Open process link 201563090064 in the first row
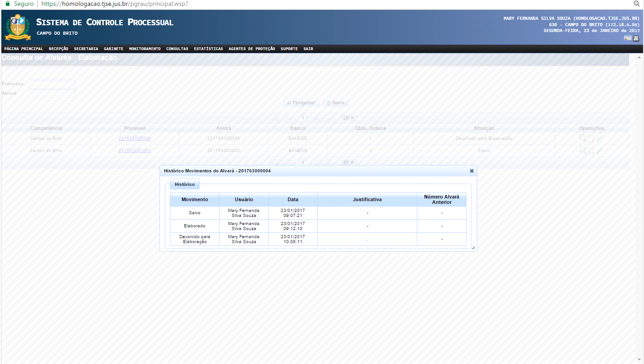 135,138
